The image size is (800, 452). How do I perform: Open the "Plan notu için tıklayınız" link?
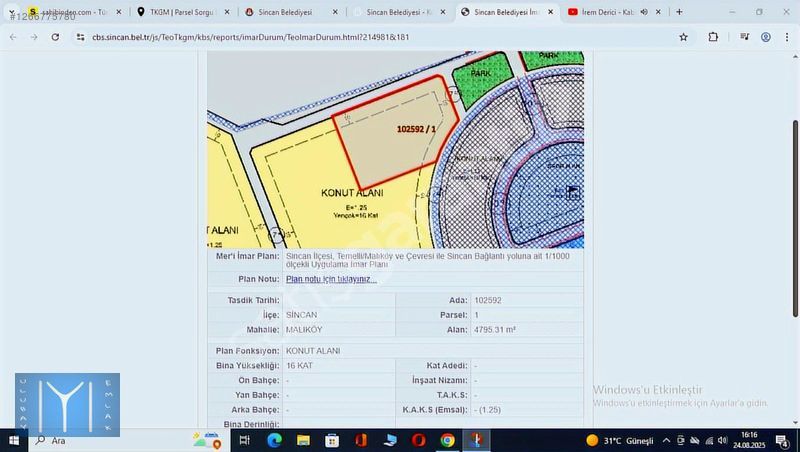[x=331, y=279]
